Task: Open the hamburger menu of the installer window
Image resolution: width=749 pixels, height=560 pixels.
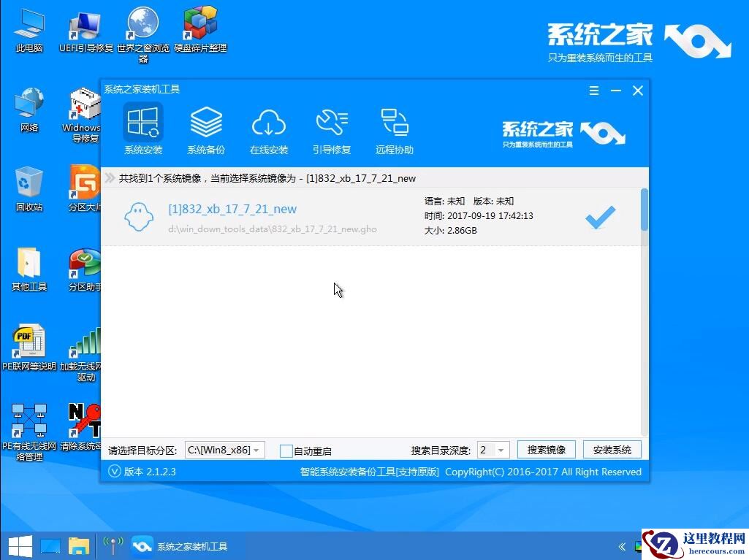Action: pyautogui.click(x=593, y=91)
